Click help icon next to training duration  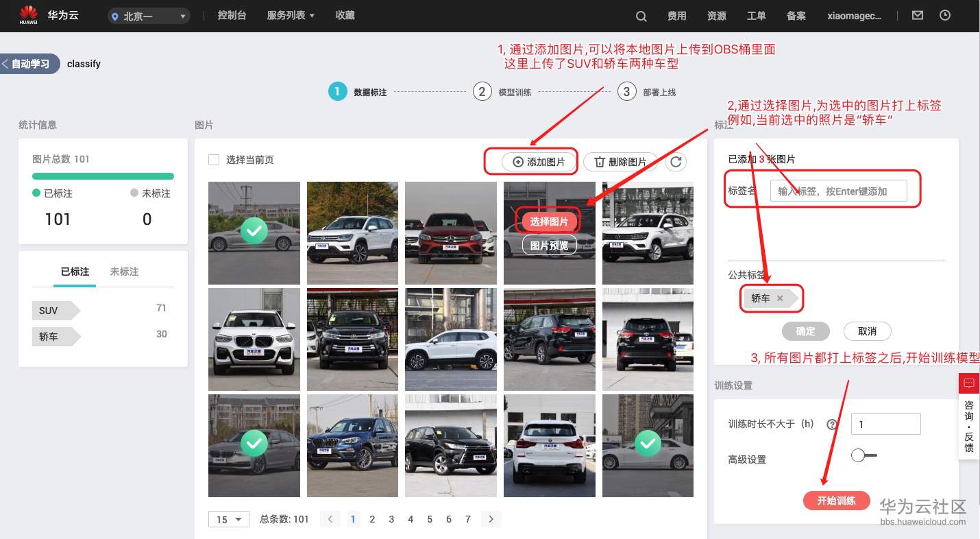click(832, 424)
